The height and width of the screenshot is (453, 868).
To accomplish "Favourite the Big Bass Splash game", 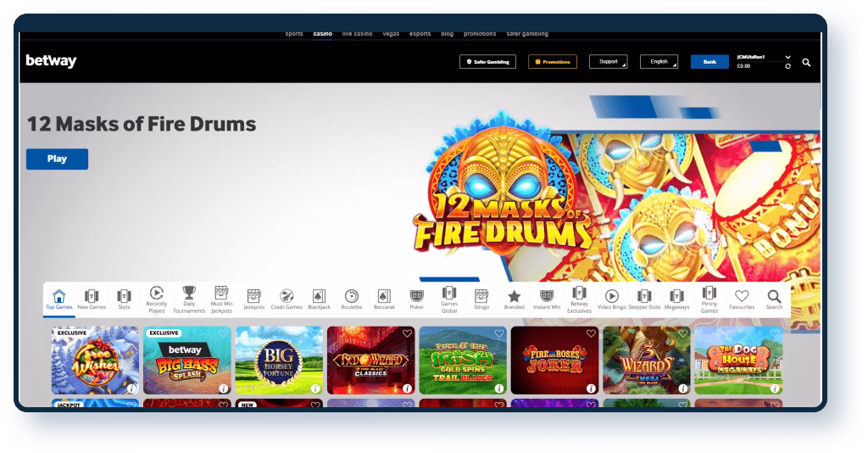I will pyautogui.click(x=223, y=333).
